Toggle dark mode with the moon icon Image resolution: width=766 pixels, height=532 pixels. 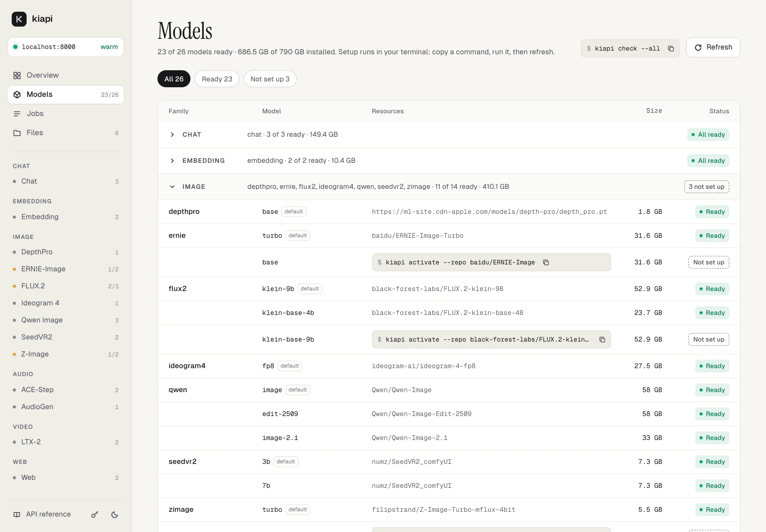pyautogui.click(x=115, y=515)
